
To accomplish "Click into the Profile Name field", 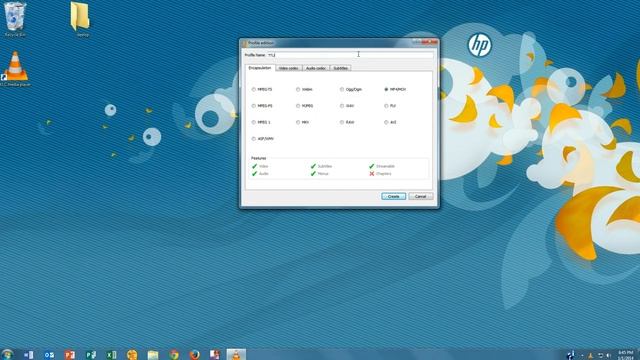I will coord(350,55).
